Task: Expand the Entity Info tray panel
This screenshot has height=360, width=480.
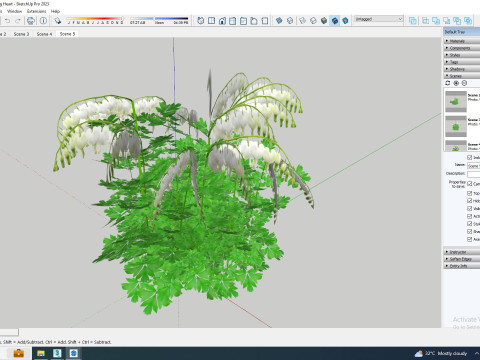Action: click(x=462, y=266)
